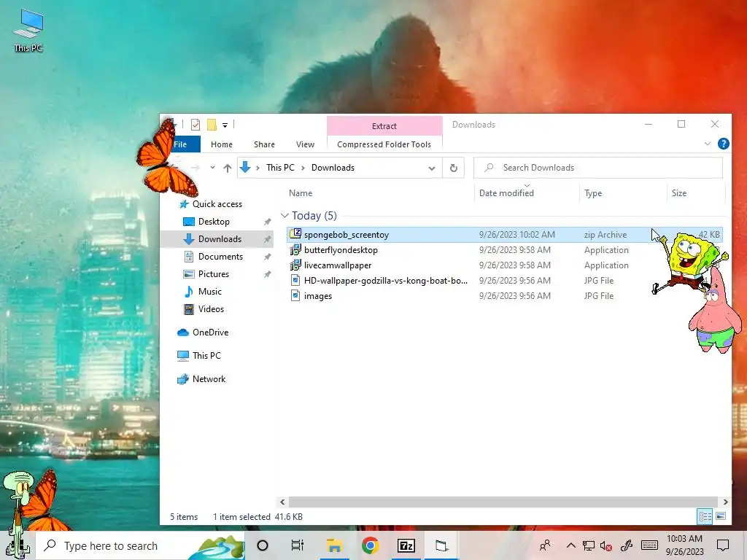Click the Downloads address bar icon
This screenshot has width=747, height=560.
pyautogui.click(x=245, y=167)
